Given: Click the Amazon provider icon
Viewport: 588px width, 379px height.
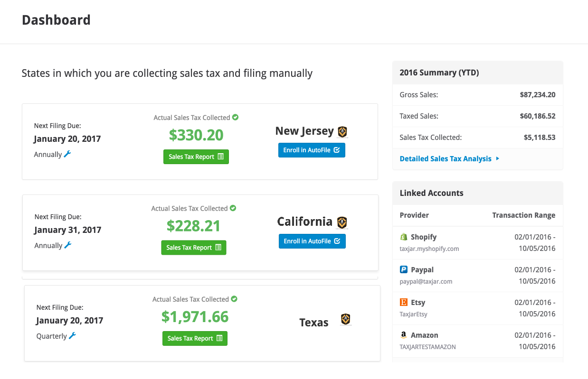Looking at the screenshot, I should (404, 335).
